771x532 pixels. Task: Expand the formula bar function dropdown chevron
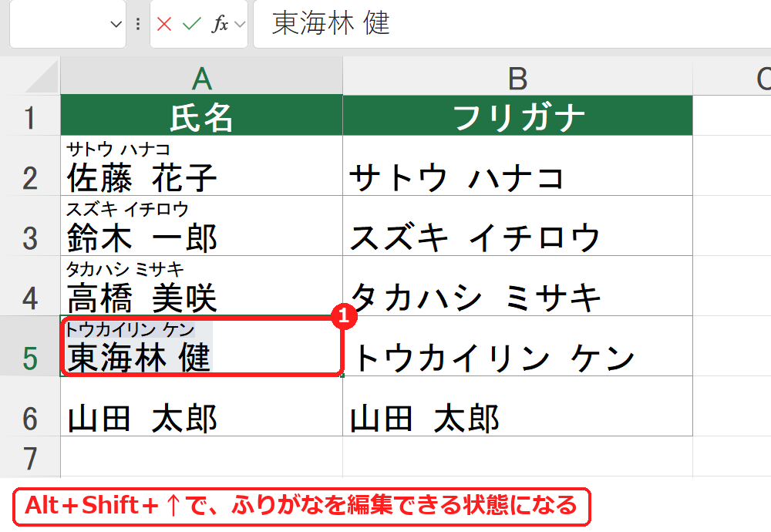click(x=240, y=24)
